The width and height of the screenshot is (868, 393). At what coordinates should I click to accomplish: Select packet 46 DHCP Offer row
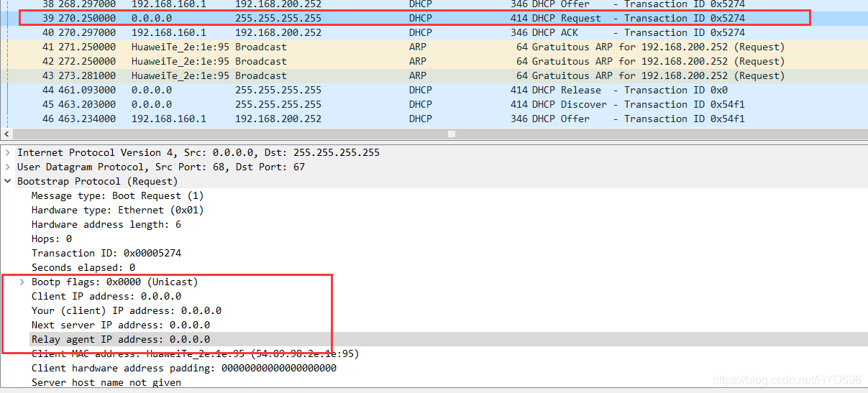coord(434,119)
